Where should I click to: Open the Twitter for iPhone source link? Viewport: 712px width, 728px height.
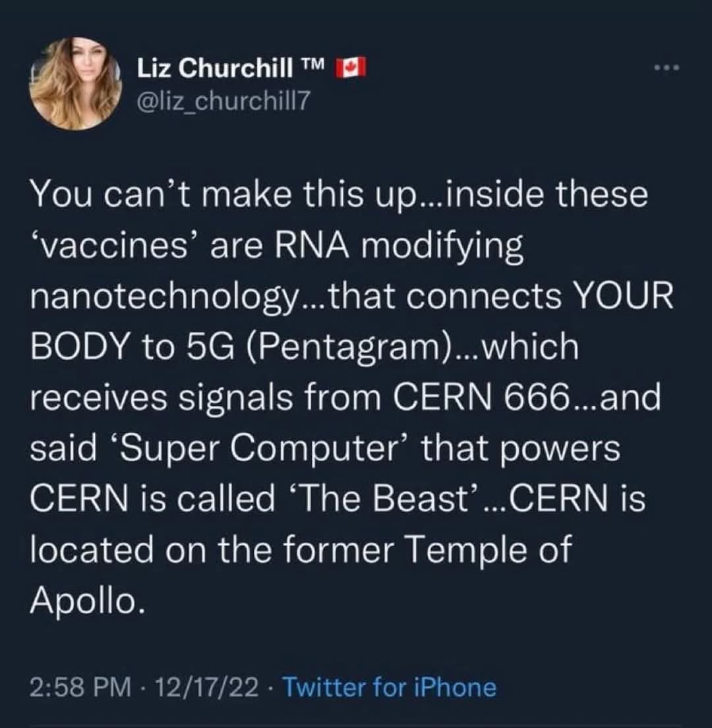[x=389, y=687]
